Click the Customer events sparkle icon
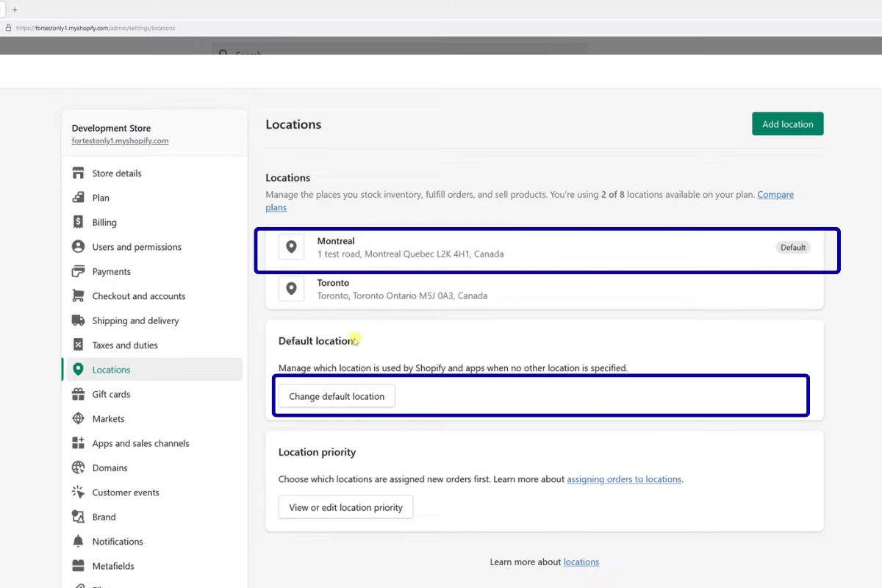The width and height of the screenshot is (882, 588). tap(78, 492)
